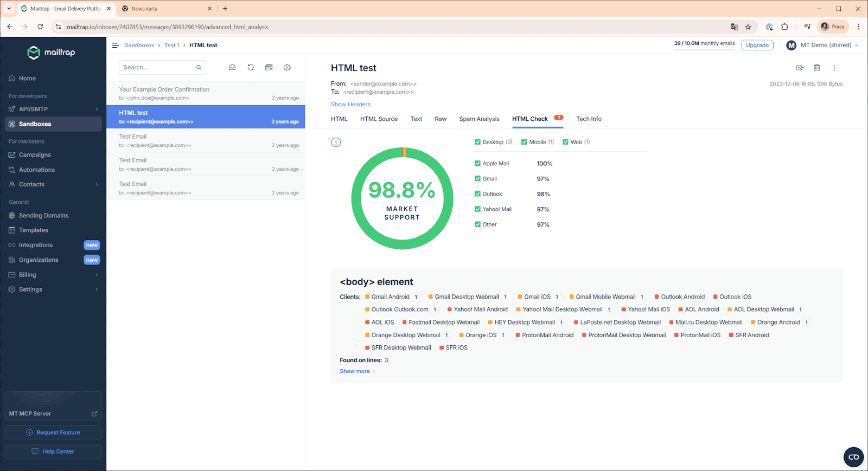The image size is (868, 471).
Task: Expand Show more in body element
Action: [x=357, y=371]
